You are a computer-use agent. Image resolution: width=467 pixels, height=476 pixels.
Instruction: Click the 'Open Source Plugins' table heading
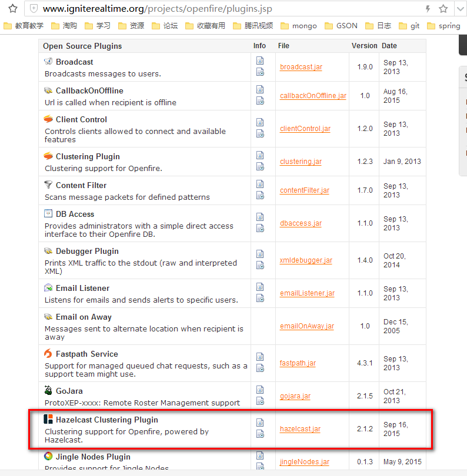(x=82, y=46)
